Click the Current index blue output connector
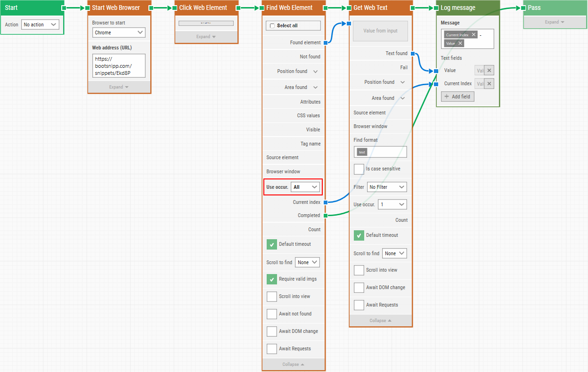 coord(325,202)
